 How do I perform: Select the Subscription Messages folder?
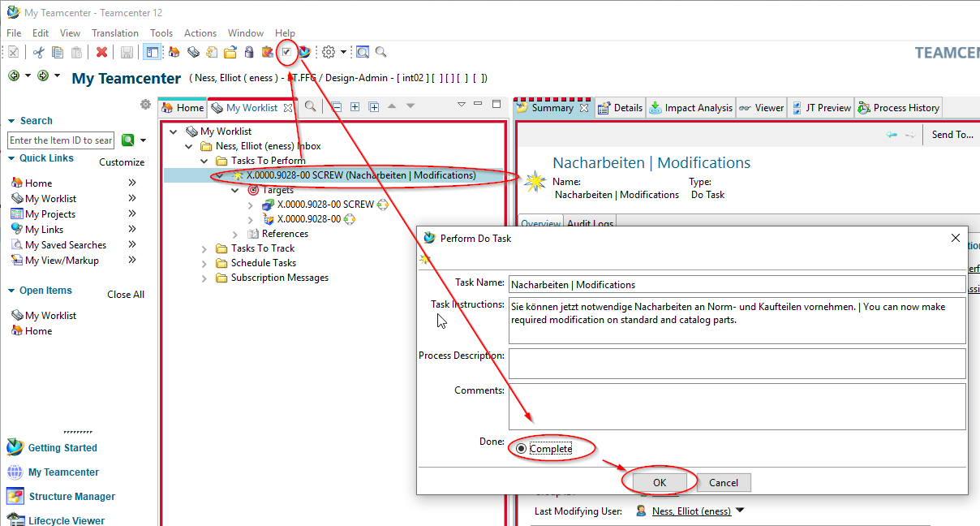coord(279,278)
